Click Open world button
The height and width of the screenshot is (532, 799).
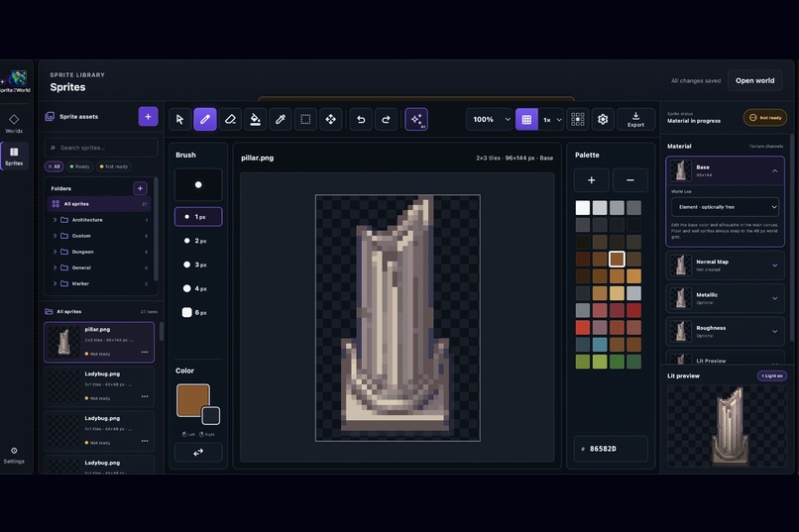754,80
